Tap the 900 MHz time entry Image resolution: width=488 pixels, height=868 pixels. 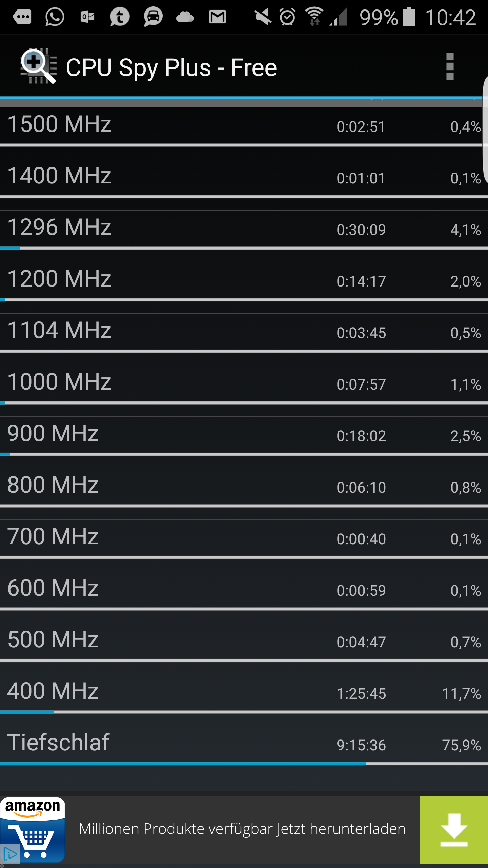[x=361, y=436]
